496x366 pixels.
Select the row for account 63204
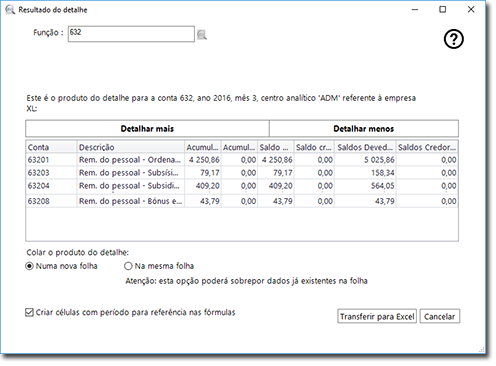(x=242, y=186)
